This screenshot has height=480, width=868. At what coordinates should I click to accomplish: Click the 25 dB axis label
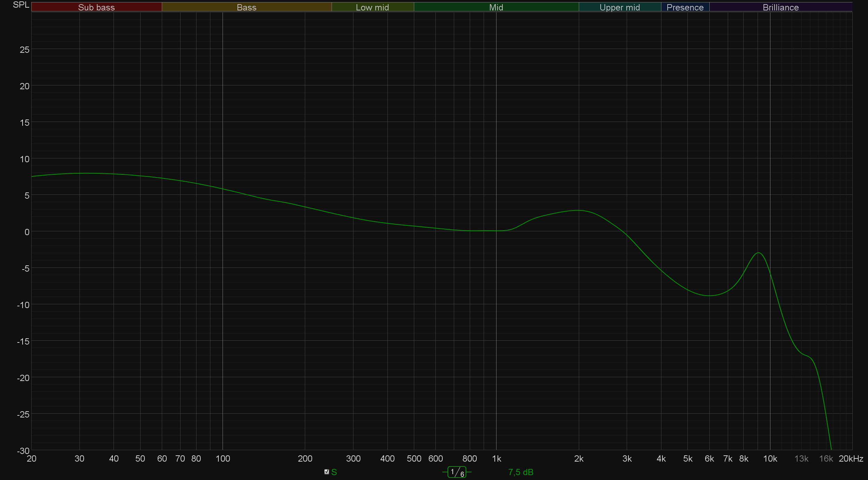[x=25, y=50]
